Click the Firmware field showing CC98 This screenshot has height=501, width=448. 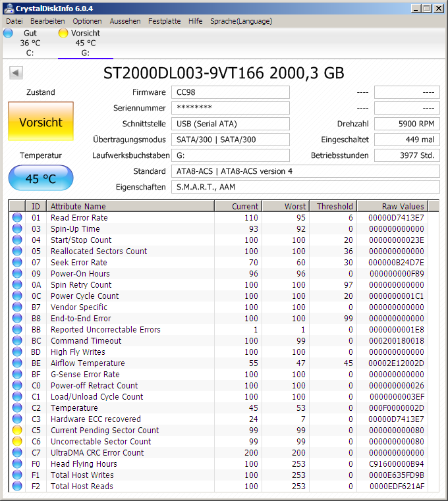pyautogui.click(x=231, y=92)
